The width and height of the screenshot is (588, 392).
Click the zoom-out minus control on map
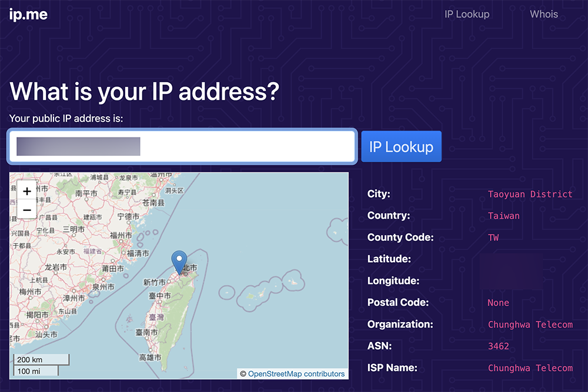[x=26, y=210]
